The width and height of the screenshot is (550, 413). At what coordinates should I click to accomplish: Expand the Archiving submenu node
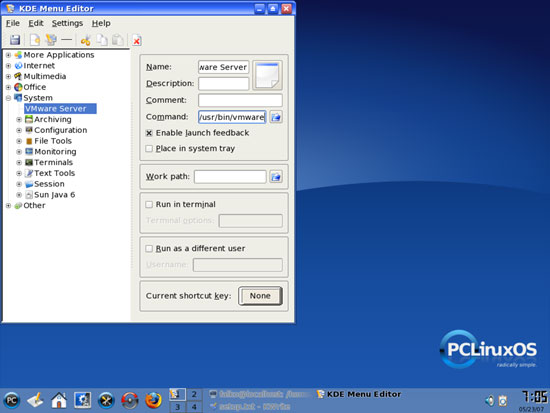19,120
